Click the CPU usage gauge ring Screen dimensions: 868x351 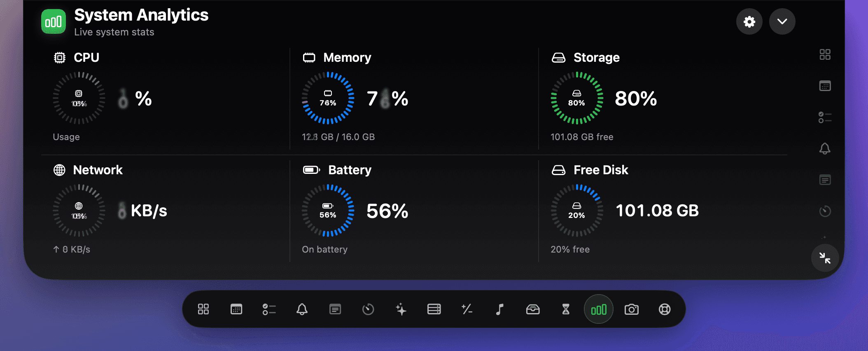pos(79,98)
